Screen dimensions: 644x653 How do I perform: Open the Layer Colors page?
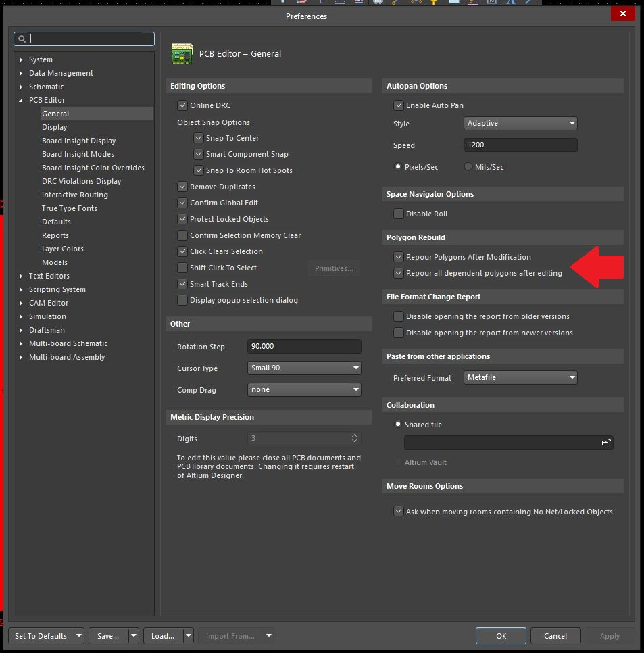pos(63,249)
